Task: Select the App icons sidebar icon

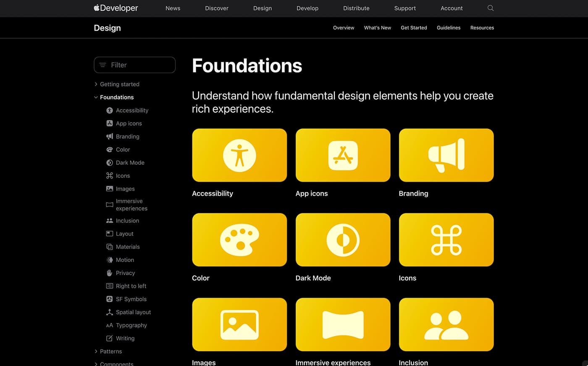Action: [109, 123]
